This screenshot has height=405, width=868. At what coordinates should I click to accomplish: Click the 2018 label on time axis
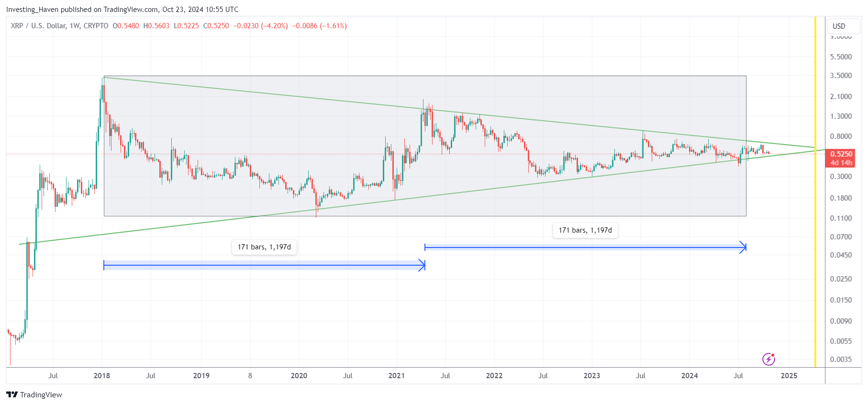102,376
